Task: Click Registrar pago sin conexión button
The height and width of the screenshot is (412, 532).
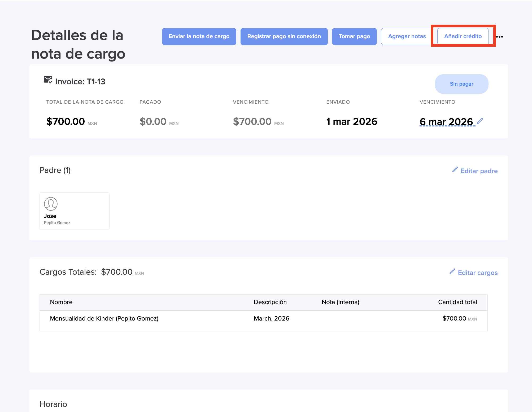Action: point(284,37)
